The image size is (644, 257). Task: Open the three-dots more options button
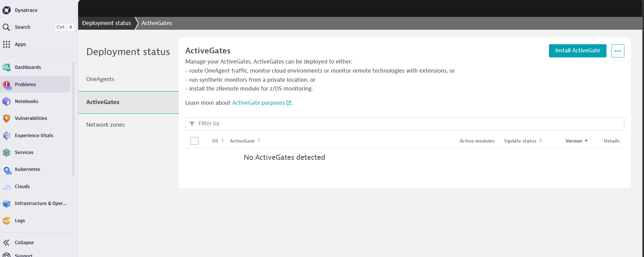tap(618, 51)
